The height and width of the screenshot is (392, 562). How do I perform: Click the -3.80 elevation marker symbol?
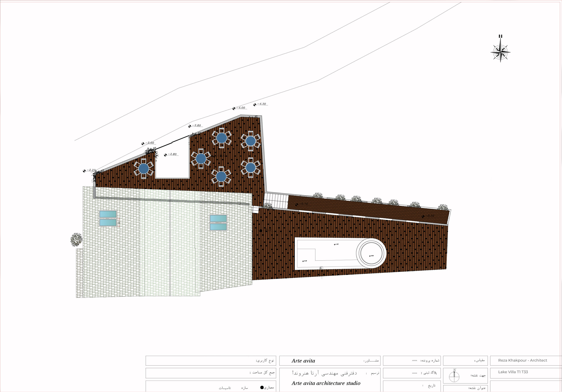pos(189,126)
